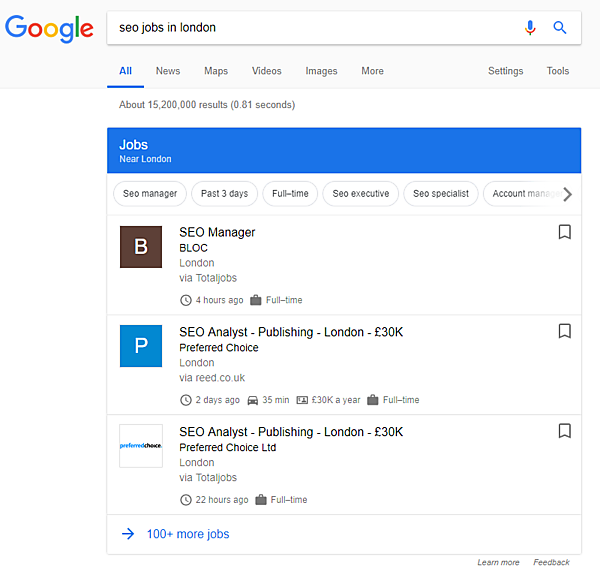Bookmark the Preferred Choice Ltd job
This screenshot has height=575, width=600.
point(565,431)
